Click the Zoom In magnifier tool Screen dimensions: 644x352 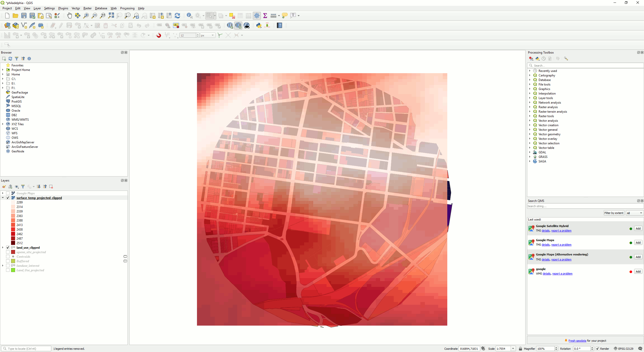tap(86, 16)
